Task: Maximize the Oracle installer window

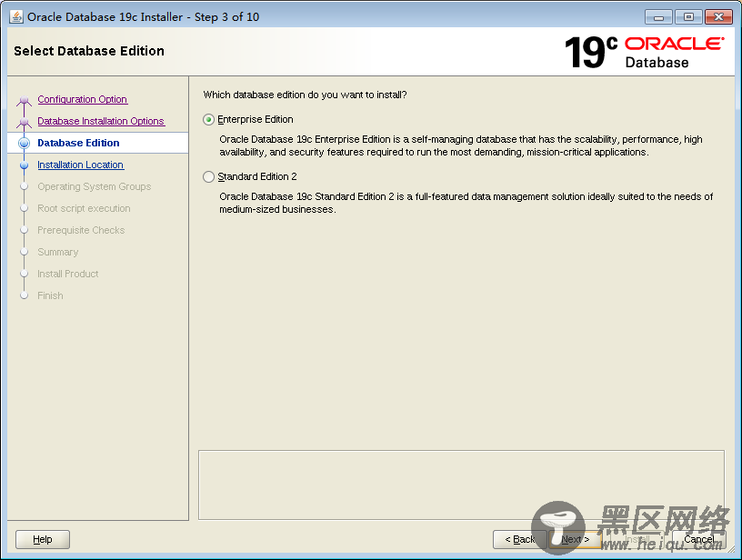Action: 688,17
